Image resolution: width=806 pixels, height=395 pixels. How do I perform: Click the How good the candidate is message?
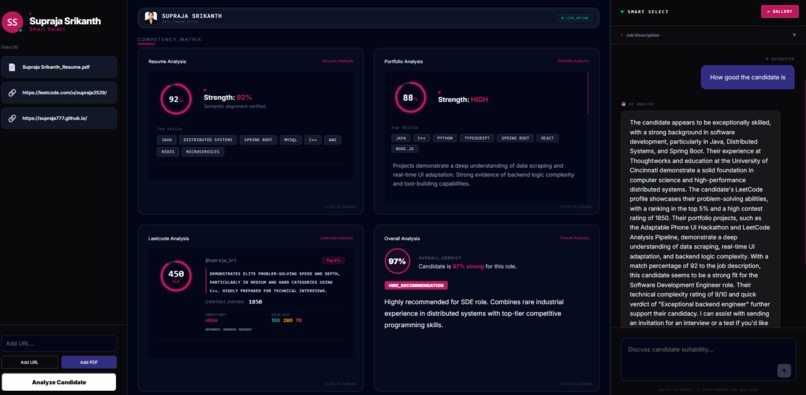[747, 78]
